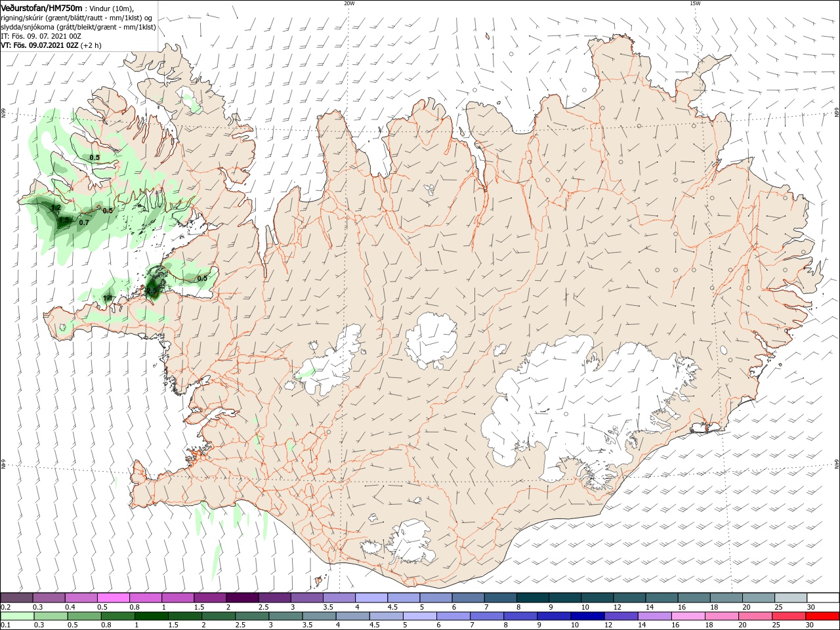Click the '20W' longitude label
This screenshot has height=630, width=840.
coord(349,3)
